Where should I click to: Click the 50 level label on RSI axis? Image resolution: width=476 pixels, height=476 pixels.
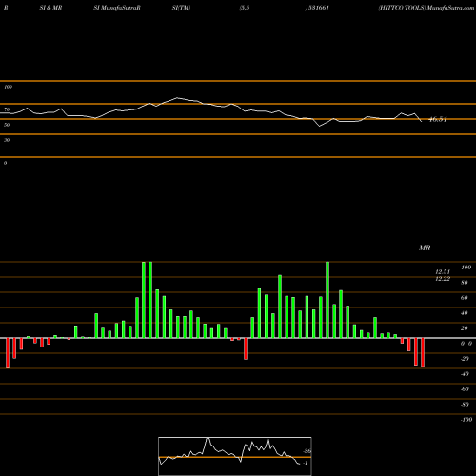coord(7,125)
